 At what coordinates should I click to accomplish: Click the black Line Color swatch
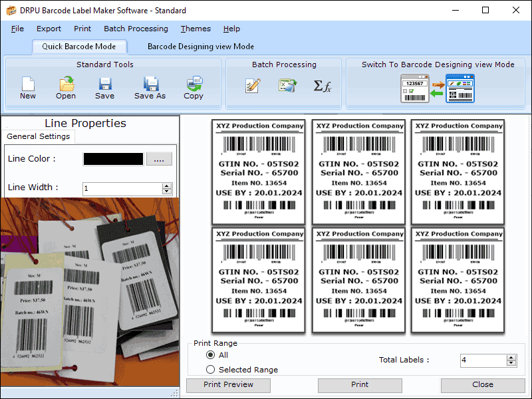click(x=113, y=159)
